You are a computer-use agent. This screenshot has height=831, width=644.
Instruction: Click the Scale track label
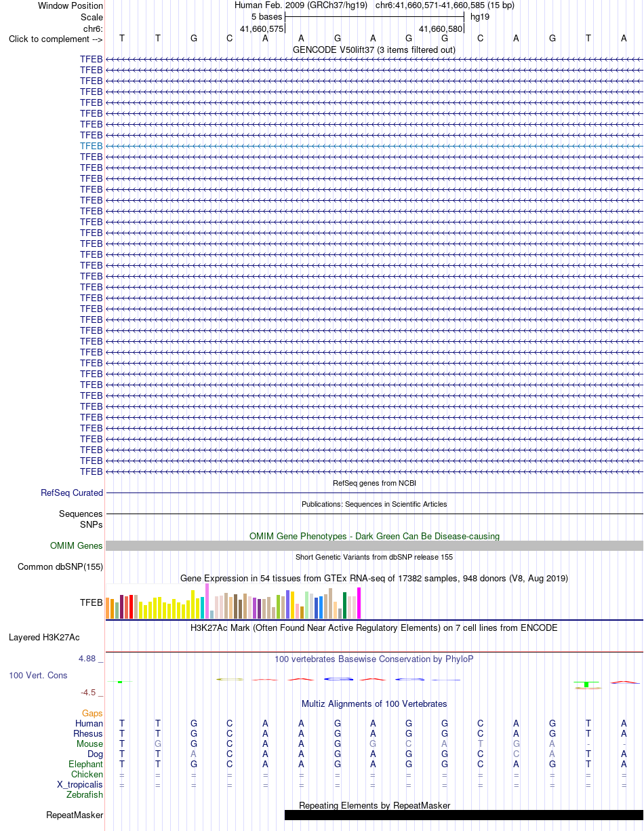92,17
